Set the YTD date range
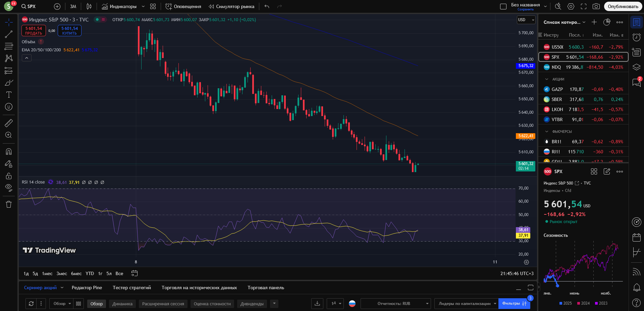The height and width of the screenshot is (311, 644). tap(90, 273)
